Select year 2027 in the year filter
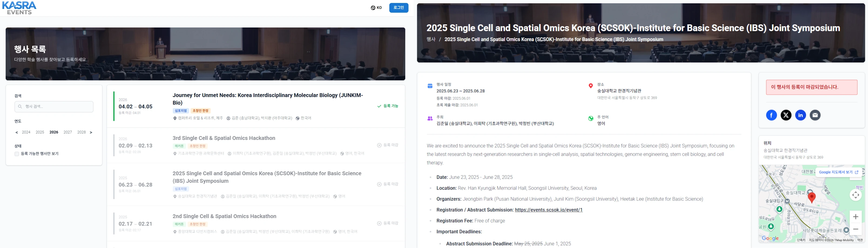Screen dimensions: 868x248 (68, 132)
